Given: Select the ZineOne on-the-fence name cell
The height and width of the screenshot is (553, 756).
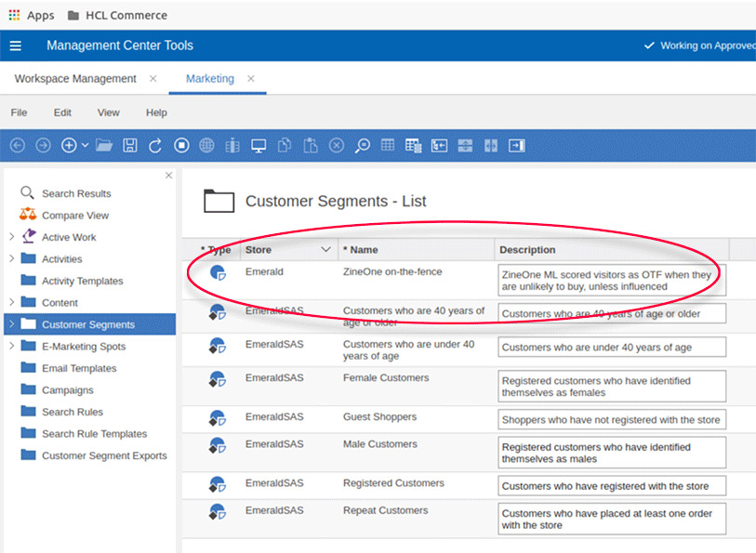Looking at the screenshot, I should (392, 271).
